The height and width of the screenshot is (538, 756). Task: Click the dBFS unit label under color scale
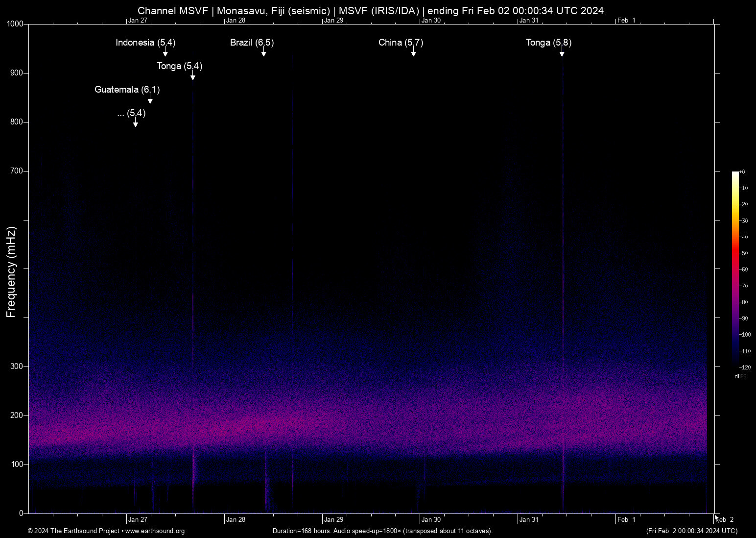741,376
